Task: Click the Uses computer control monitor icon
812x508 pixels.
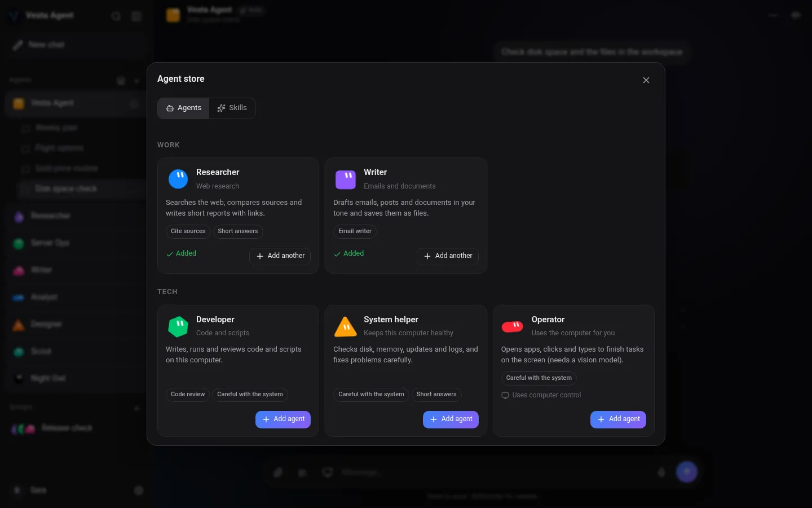Action: click(x=505, y=396)
